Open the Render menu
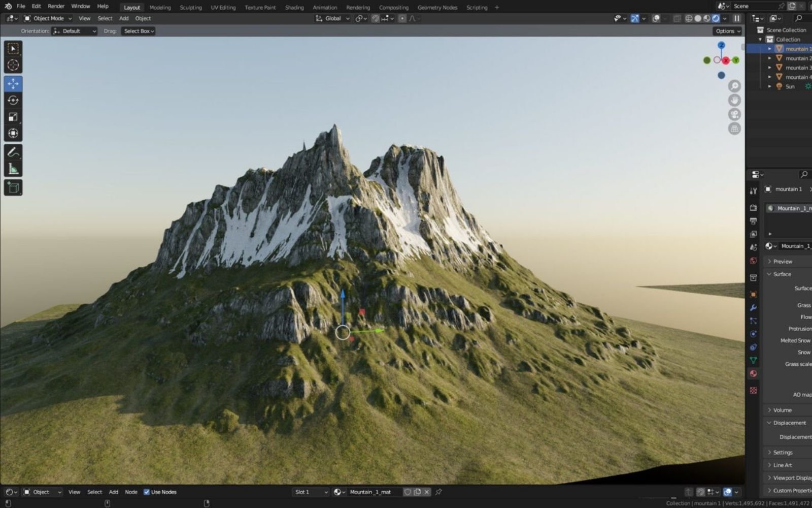Viewport: 812px width, 508px height. 56,6
